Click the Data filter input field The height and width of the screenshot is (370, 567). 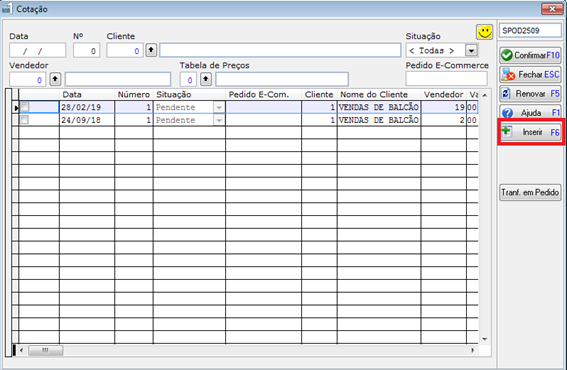click(x=38, y=50)
